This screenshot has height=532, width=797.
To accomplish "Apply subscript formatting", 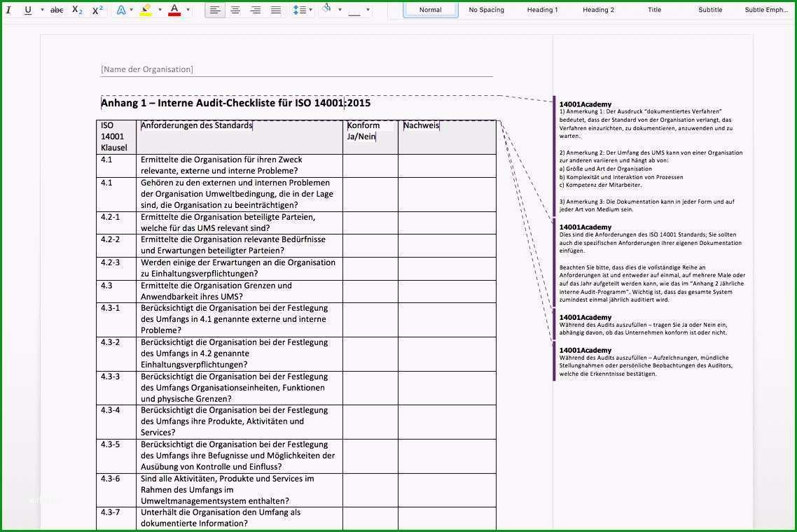I will pyautogui.click(x=77, y=10).
